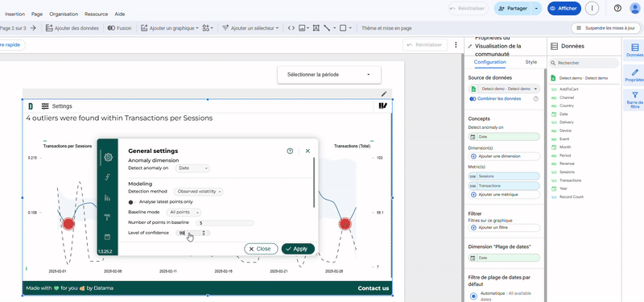Click the Partager button

pyautogui.click(x=513, y=8)
